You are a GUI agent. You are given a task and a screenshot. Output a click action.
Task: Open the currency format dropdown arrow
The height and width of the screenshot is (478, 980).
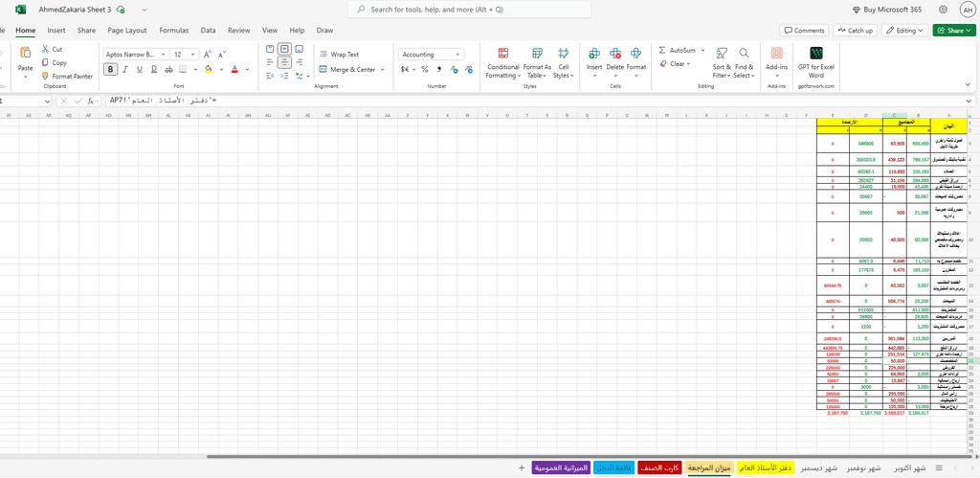point(414,69)
